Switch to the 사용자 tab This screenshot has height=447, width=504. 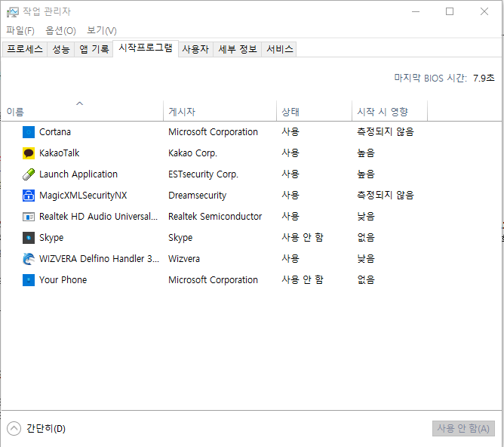pyautogui.click(x=195, y=49)
